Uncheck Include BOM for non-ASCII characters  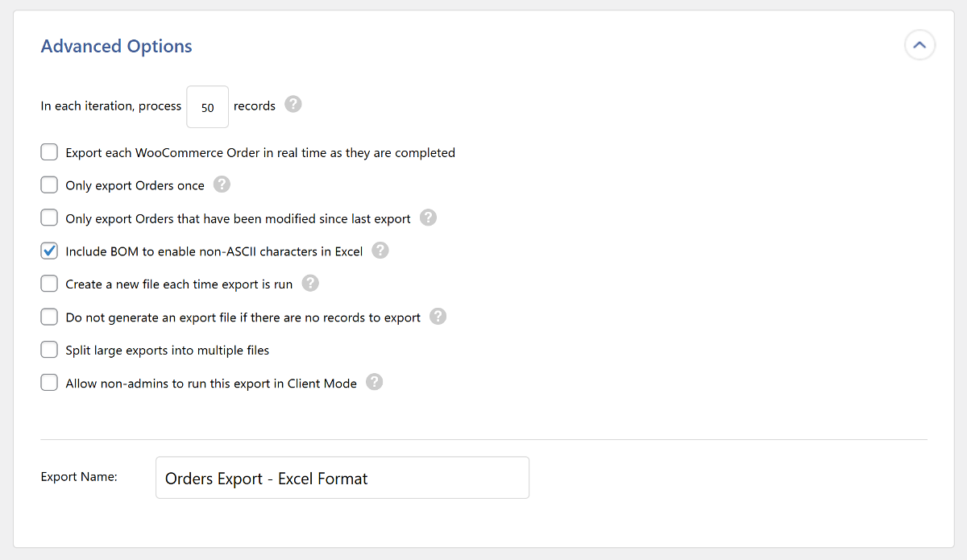[x=48, y=251]
